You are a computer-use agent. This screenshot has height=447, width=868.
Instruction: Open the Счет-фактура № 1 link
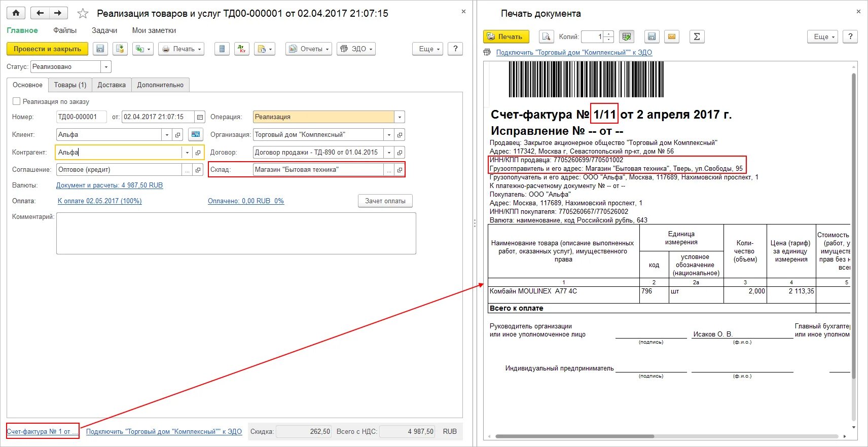pyautogui.click(x=42, y=432)
